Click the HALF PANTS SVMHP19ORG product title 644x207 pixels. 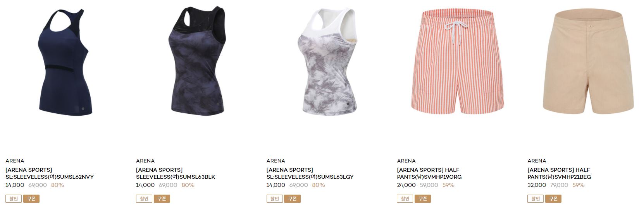pos(429,173)
